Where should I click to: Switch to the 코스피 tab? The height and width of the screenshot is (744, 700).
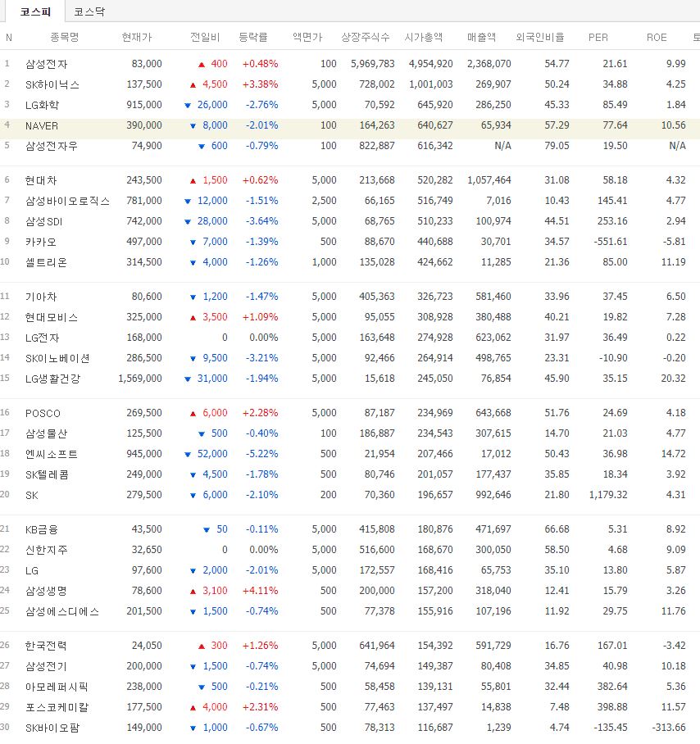tap(35, 11)
